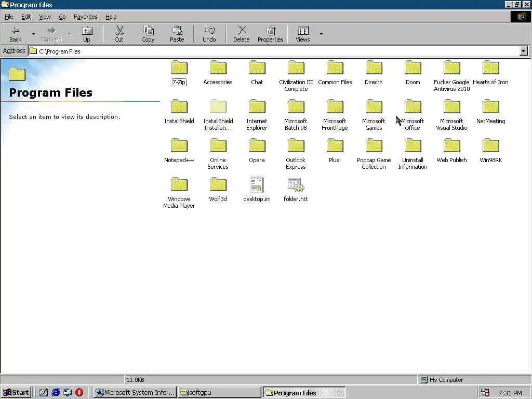Click the Program Files taskbar button
This screenshot has width=532, height=399.
point(304,393)
